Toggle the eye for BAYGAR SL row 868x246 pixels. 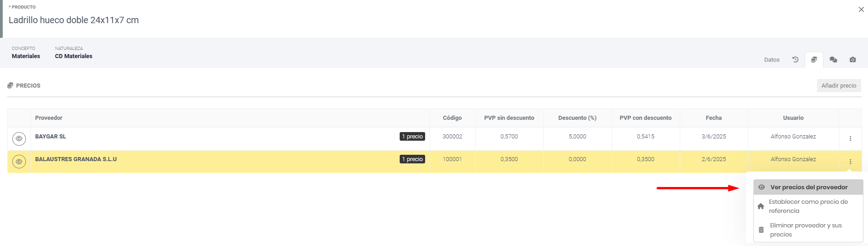(19, 138)
